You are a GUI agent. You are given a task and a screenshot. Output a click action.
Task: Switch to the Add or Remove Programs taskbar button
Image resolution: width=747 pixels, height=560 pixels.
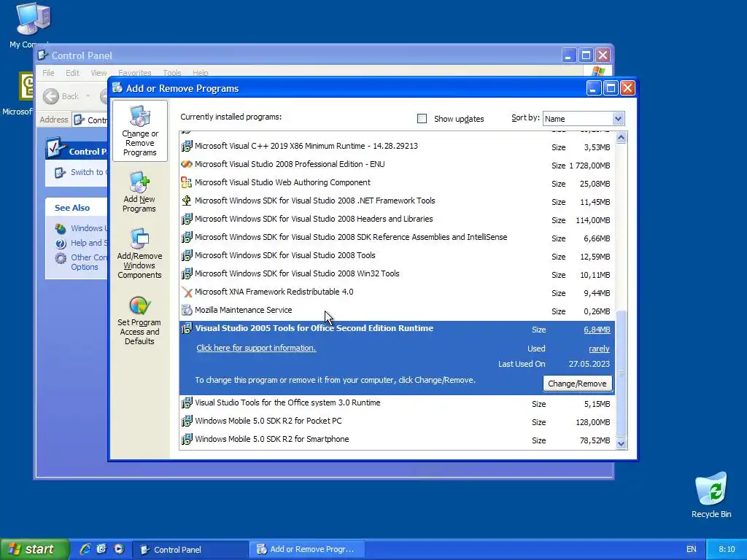(307, 550)
